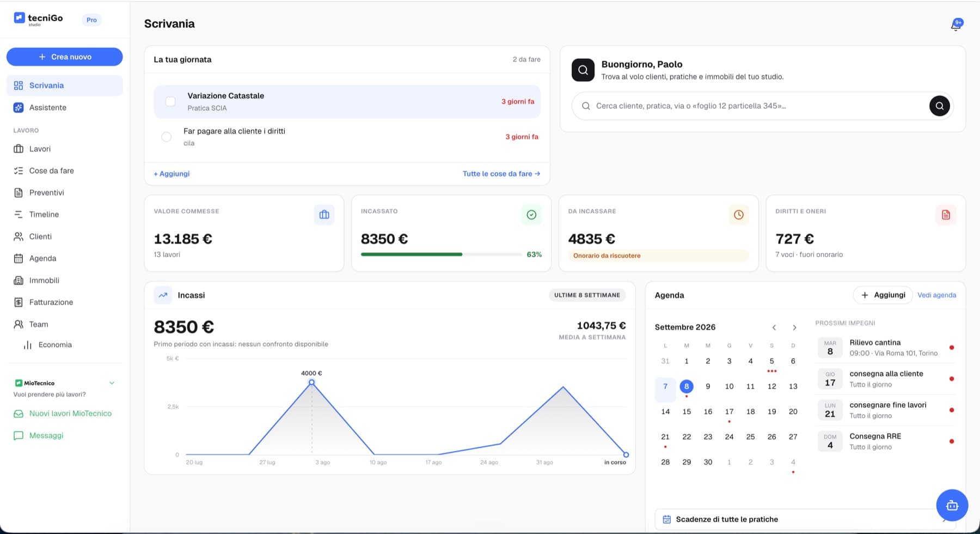Click the Lavori briefcase sidebar icon
The width and height of the screenshot is (980, 534).
click(x=19, y=149)
